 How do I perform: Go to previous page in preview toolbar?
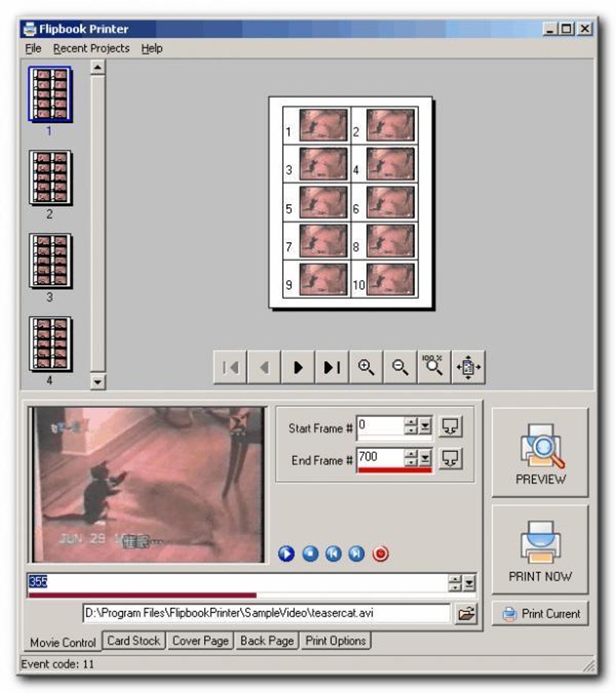click(265, 367)
